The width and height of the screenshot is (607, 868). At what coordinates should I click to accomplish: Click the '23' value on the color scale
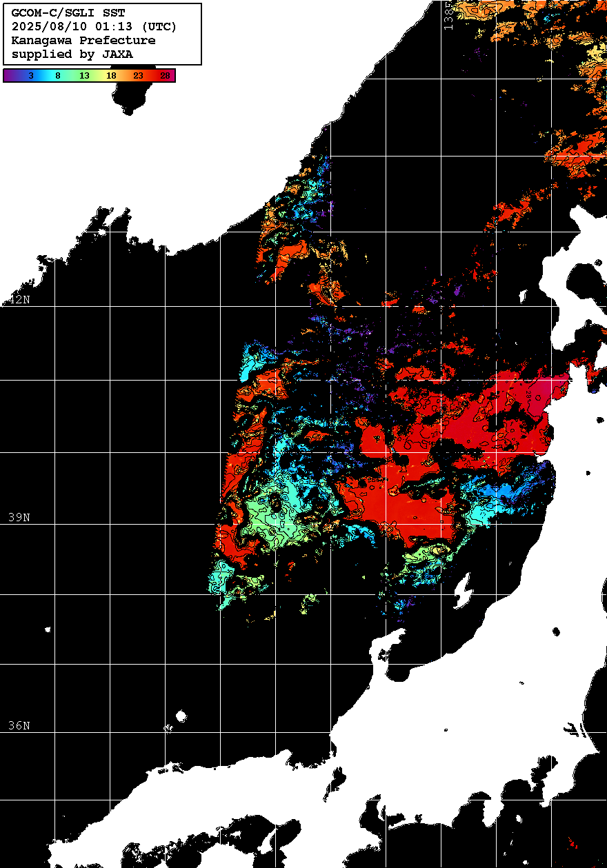pyautogui.click(x=138, y=76)
